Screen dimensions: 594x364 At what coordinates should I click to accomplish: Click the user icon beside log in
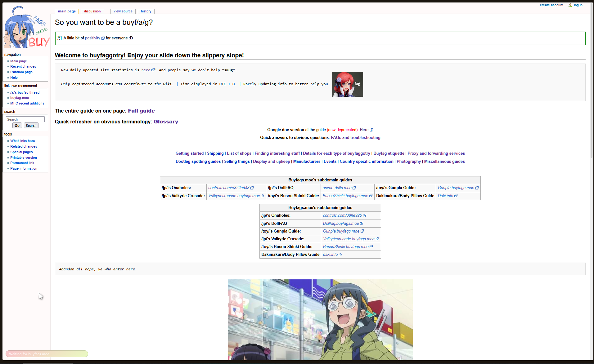coord(570,5)
